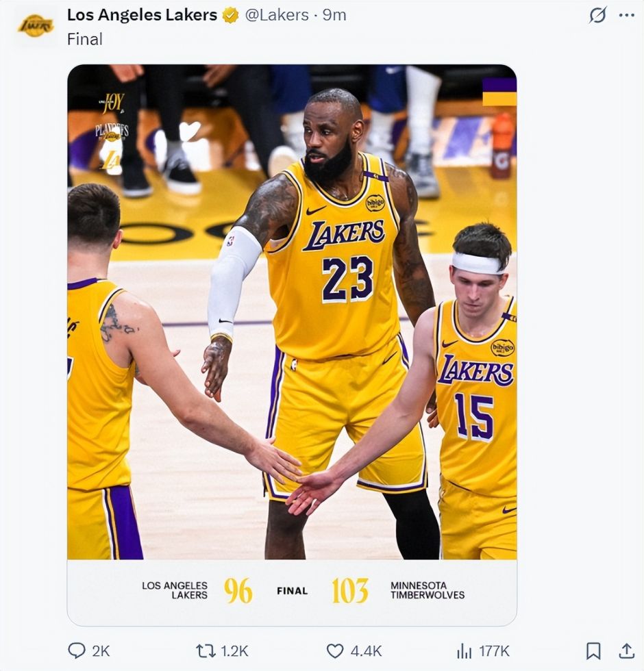Open the three-dot more options menu
This screenshot has height=671, width=644.
626,15
